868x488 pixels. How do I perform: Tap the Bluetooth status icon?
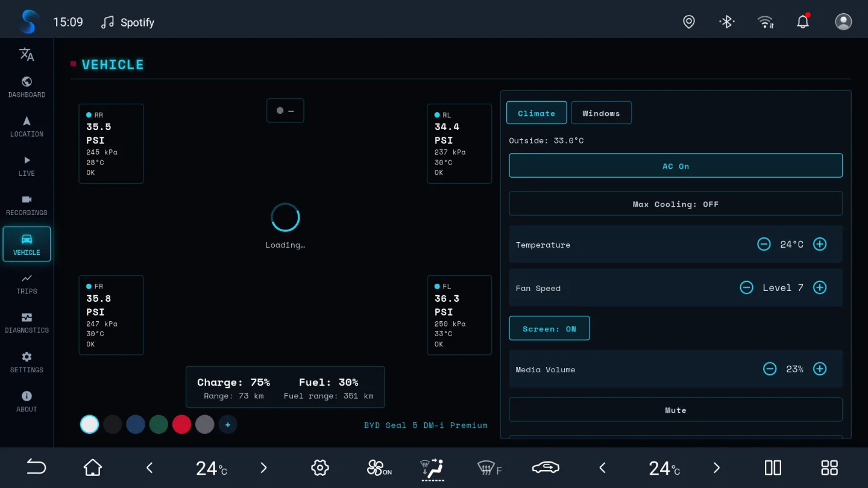click(x=727, y=22)
